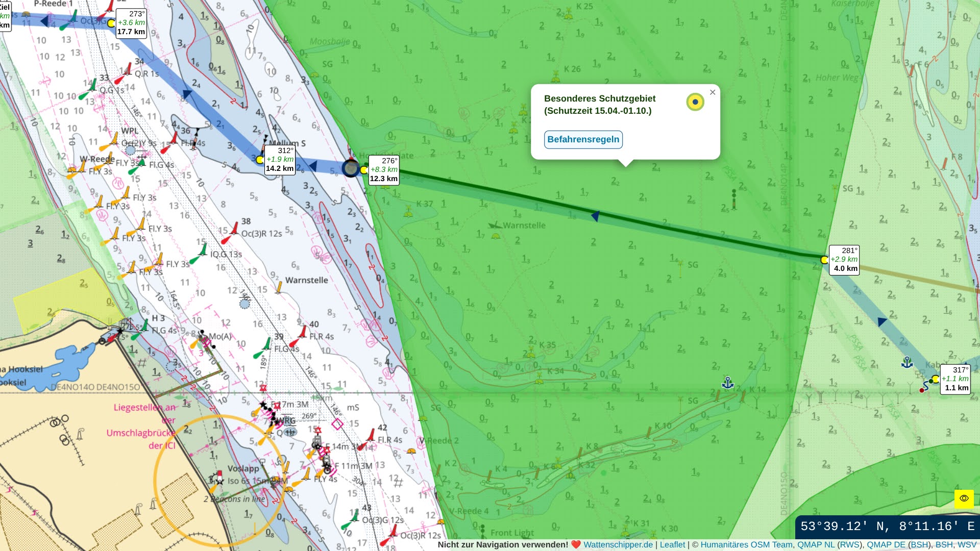Open the Leaflet attribution link

pyautogui.click(x=672, y=544)
